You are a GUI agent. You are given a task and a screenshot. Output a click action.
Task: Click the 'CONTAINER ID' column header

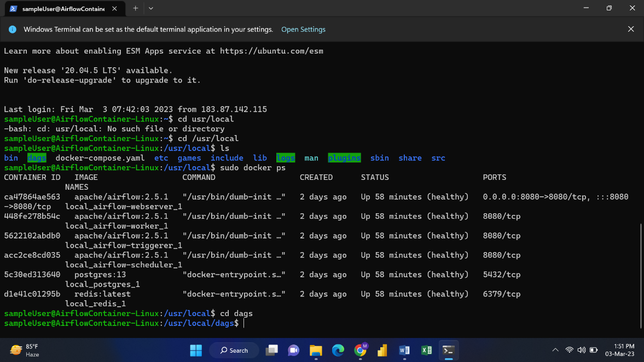click(x=32, y=177)
